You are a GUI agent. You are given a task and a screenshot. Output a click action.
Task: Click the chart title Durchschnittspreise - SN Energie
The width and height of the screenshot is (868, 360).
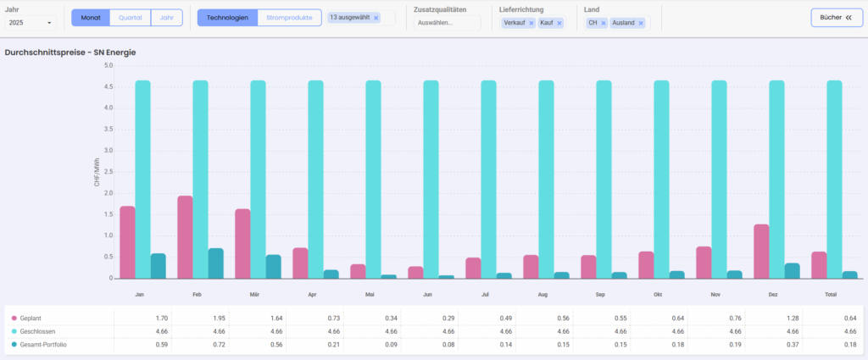point(70,53)
